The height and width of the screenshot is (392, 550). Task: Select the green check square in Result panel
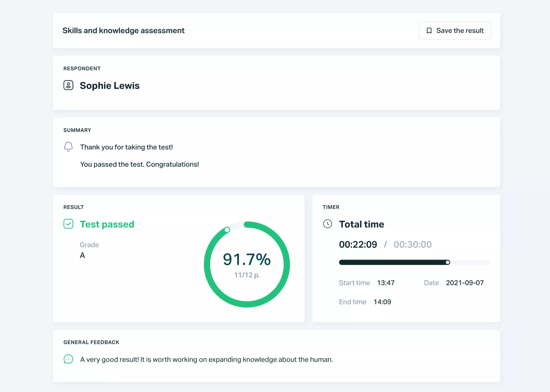click(x=68, y=224)
